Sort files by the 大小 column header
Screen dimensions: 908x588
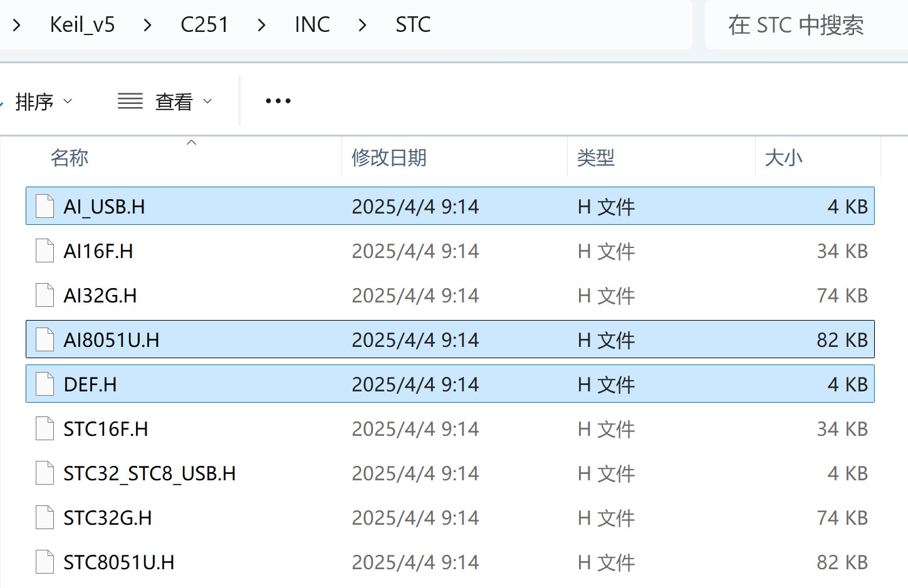[x=783, y=158]
